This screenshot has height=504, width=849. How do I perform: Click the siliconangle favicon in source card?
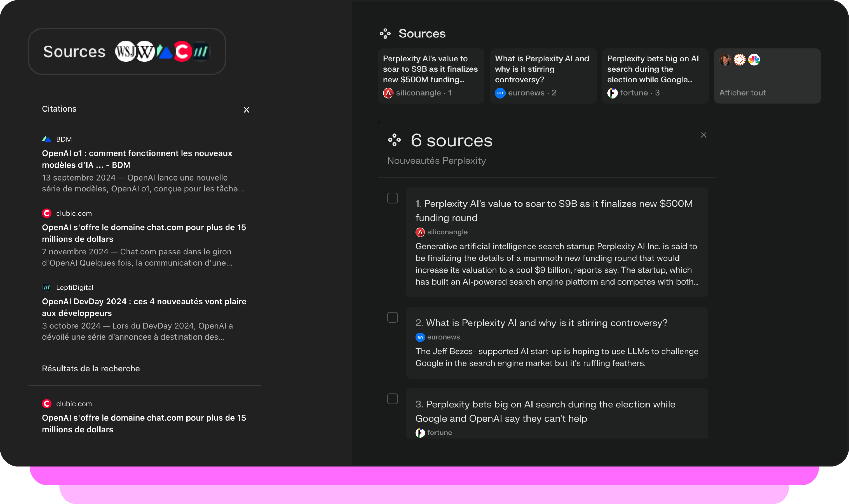(388, 93)
